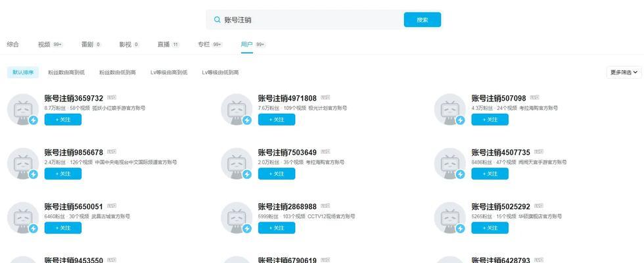Switch to the 专栏 tab

pyautogui.click(x=204, y=45)
